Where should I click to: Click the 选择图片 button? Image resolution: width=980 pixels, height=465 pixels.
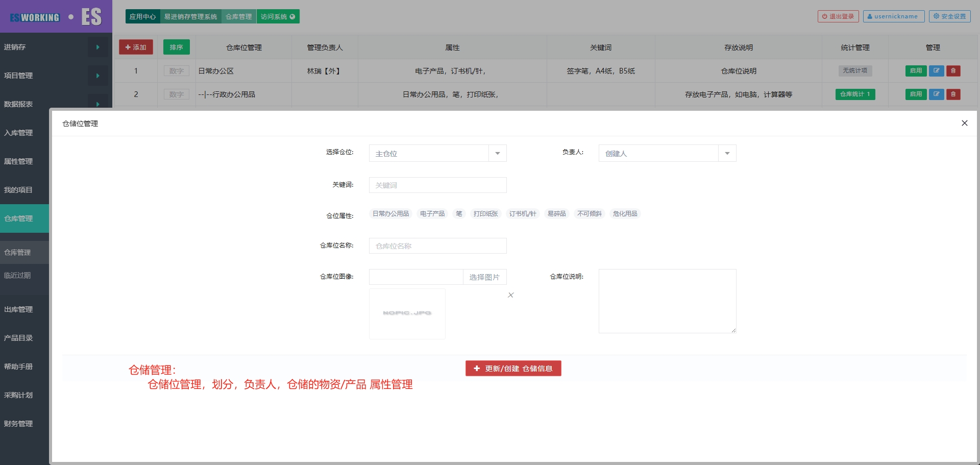484,277
